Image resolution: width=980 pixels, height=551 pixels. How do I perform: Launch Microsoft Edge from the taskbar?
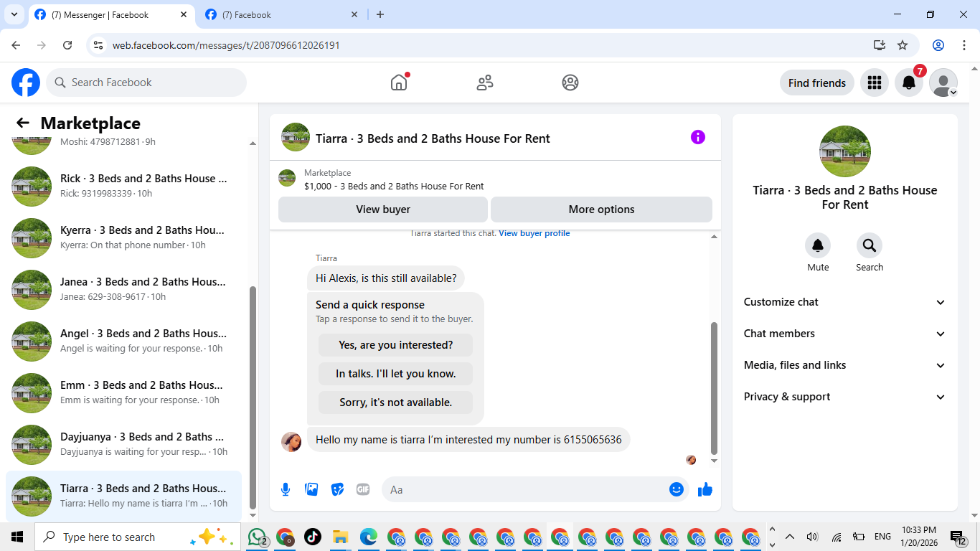(x=368, y=537)
